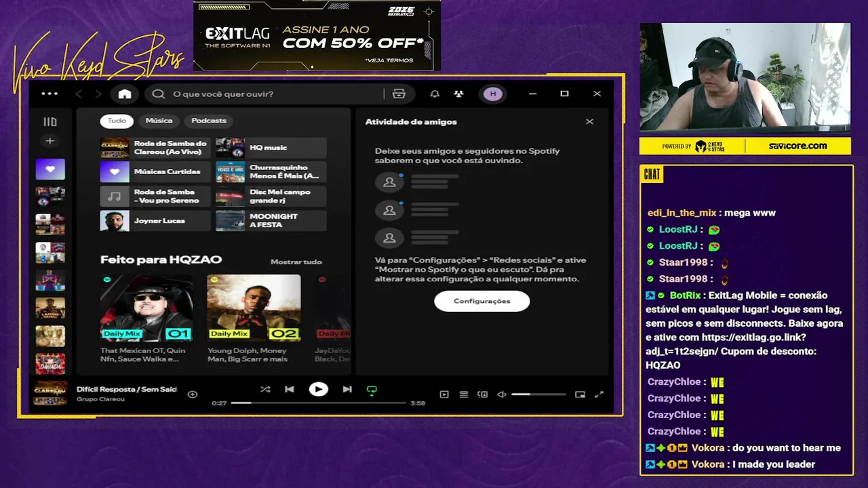Open the 'MOONLIGHT A FESTA' card
The width and height of the screenshot is (868, 488).
coord(271,221)
